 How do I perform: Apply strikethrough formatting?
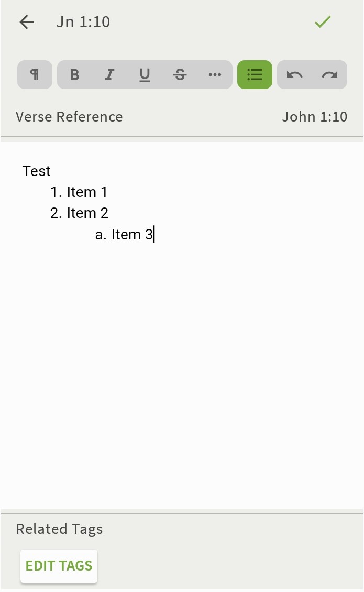180,74
